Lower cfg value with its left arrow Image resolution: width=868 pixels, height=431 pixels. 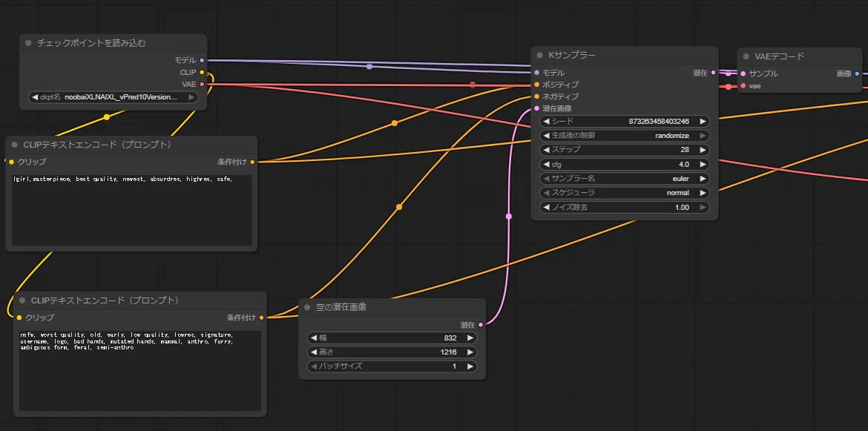(546, 165)
